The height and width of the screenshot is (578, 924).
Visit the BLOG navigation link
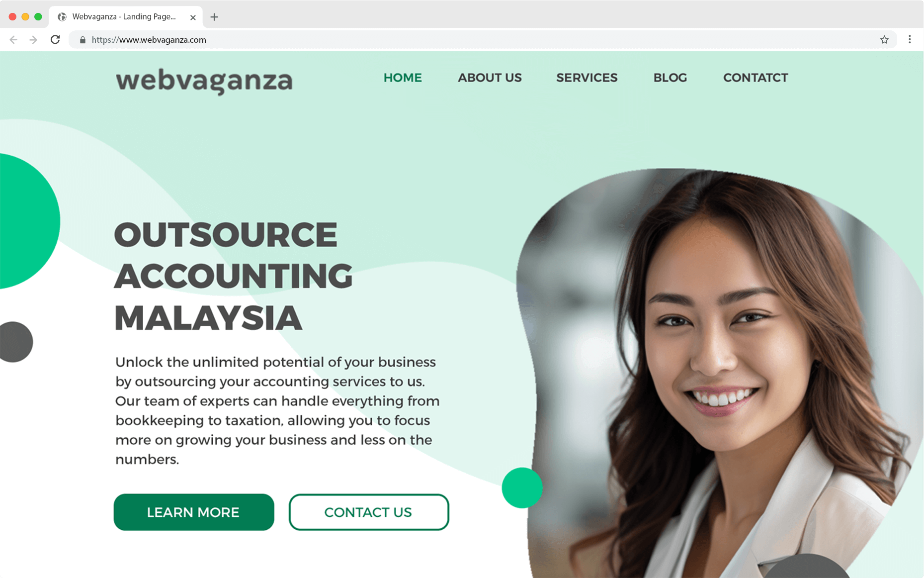[670, 78]
